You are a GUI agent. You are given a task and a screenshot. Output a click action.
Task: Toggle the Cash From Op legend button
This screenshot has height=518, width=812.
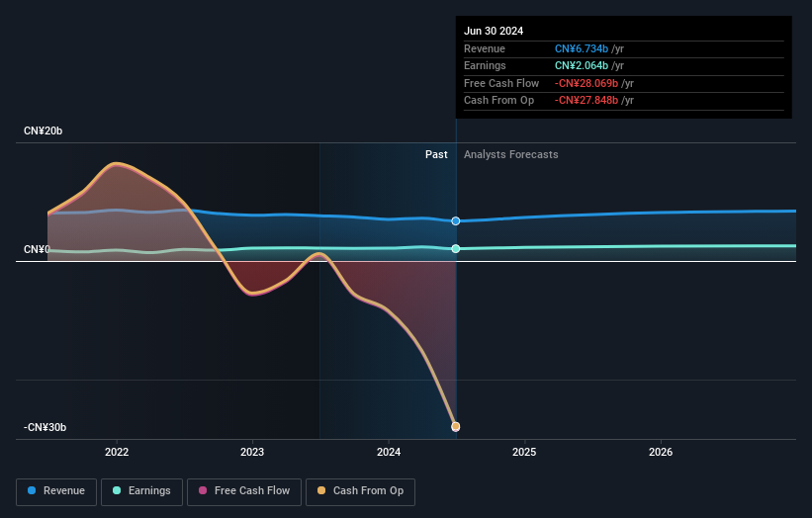(x=360, y=491)
